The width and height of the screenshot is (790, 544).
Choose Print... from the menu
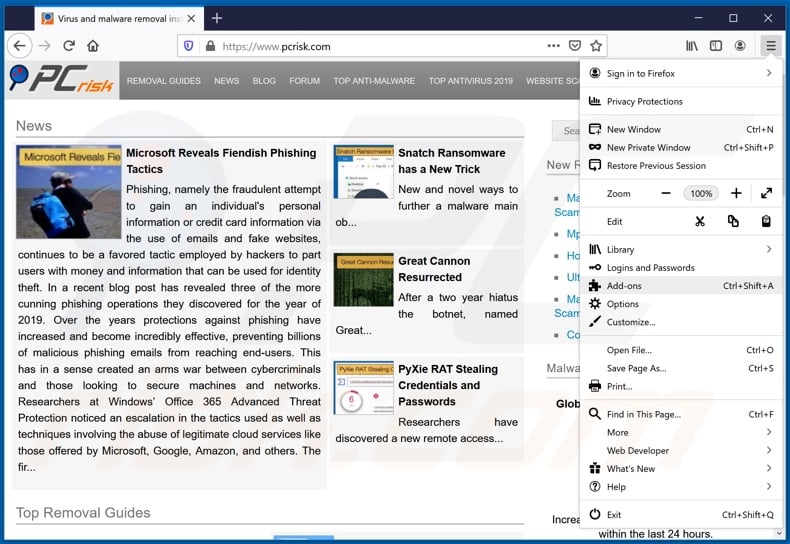pos(681,386)
